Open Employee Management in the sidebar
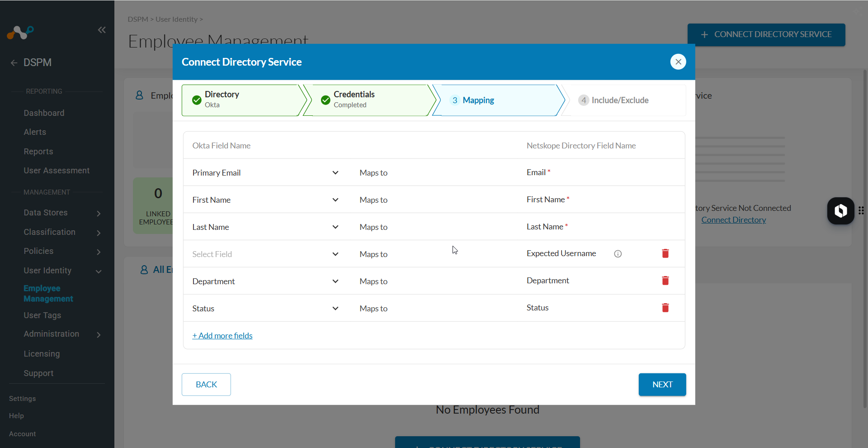The width and height of the screenshot is (868, 448). pyautogui.click(x=48, y=294)
